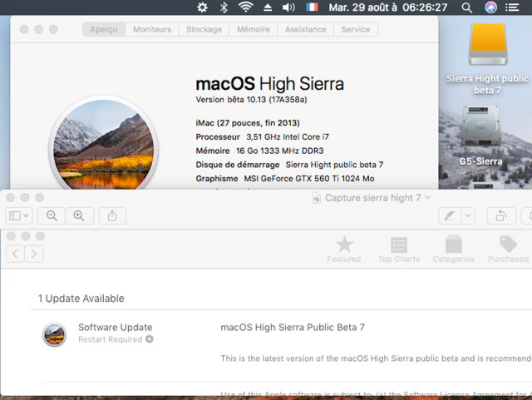
Task: Click the Share button in Preview
Action: (112, 215)
